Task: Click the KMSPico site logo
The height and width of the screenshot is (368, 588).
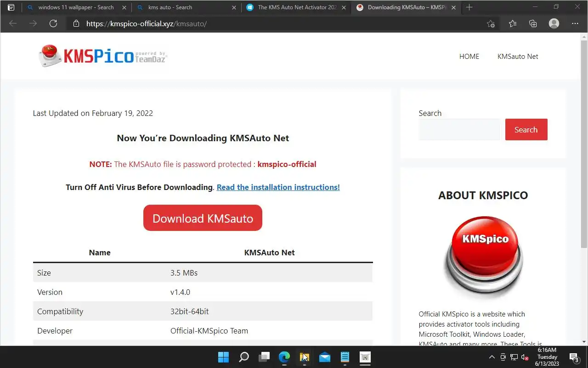Action: click(103, 56)
